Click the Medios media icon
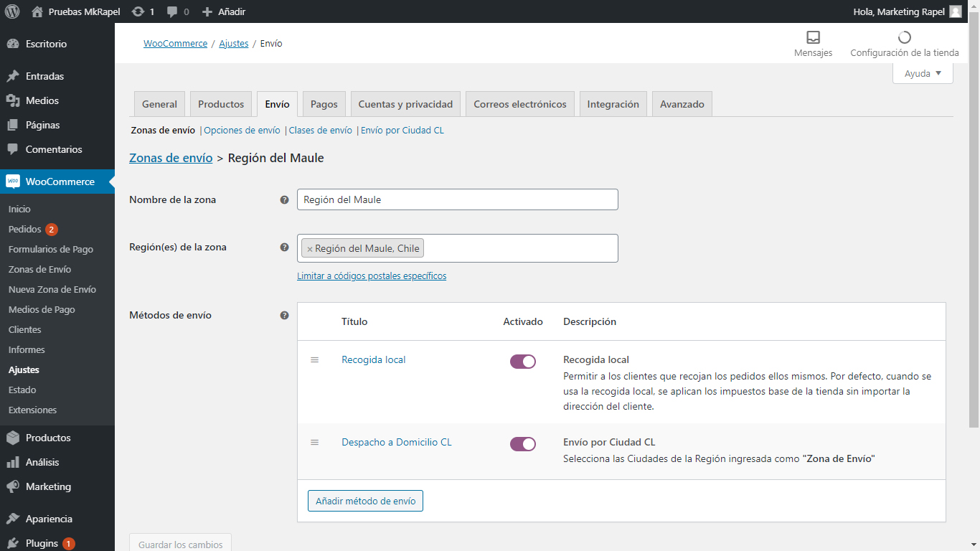The image size is (980, 551). point(13,100)
